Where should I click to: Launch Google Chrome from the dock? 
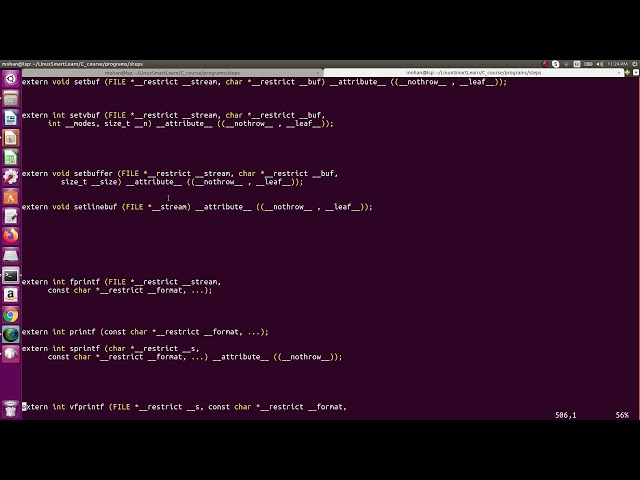(11, 315)
